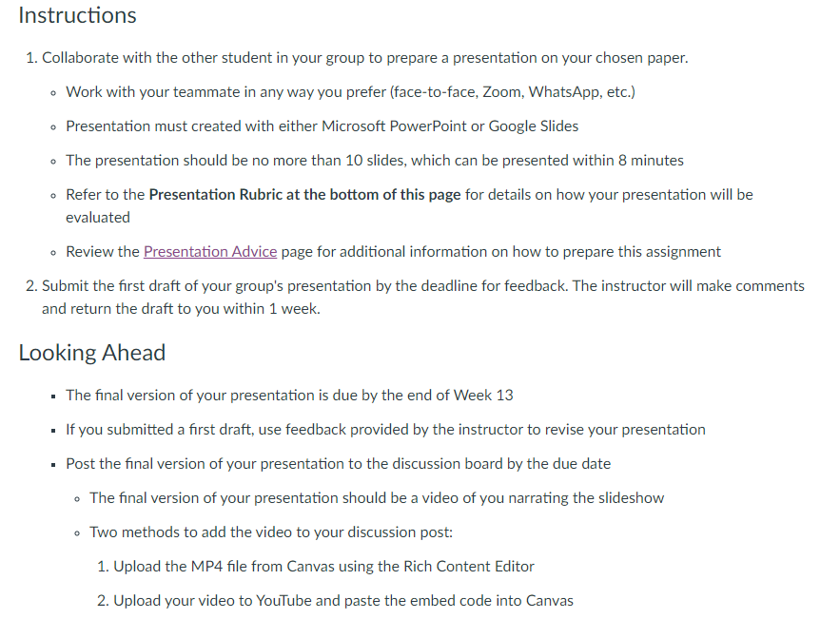Click the Looking Ahead heading
The height and width of the screenshot is (619, 840).
click(92, 353)
